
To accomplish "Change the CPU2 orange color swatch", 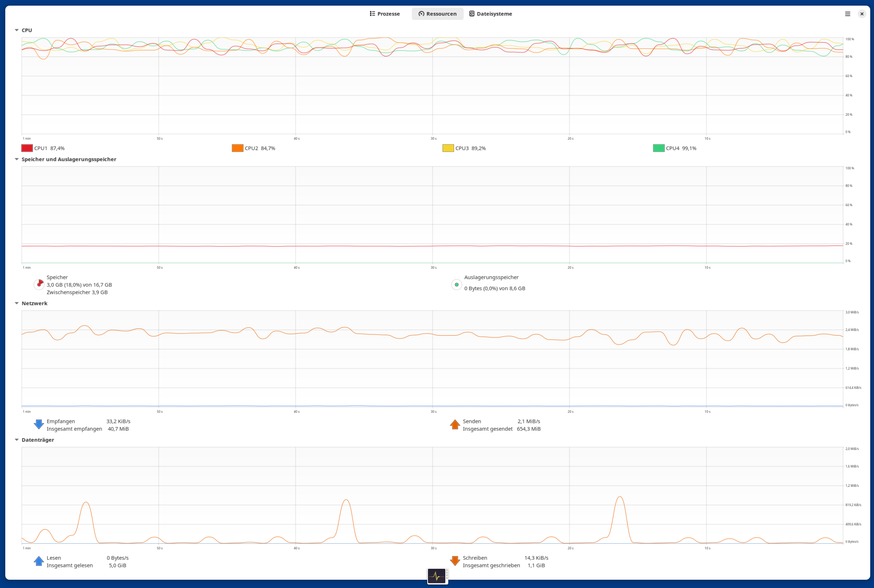I will pos(238,148).
